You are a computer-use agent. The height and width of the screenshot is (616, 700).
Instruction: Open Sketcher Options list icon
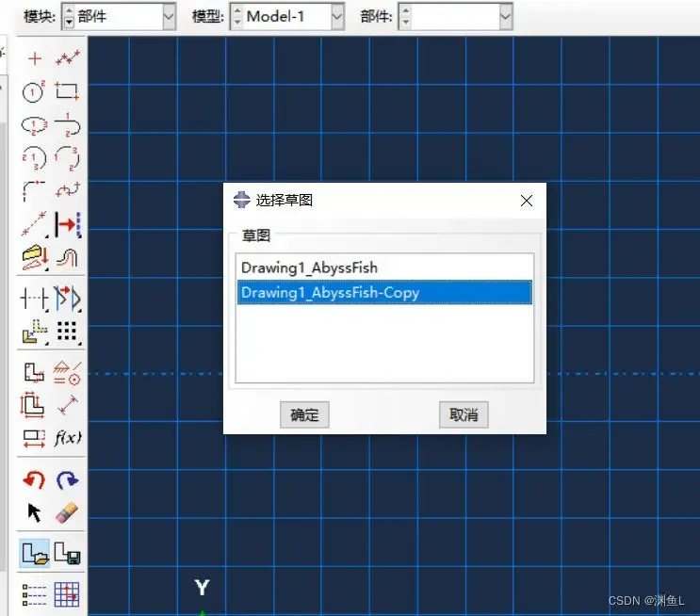pos(34,595)
